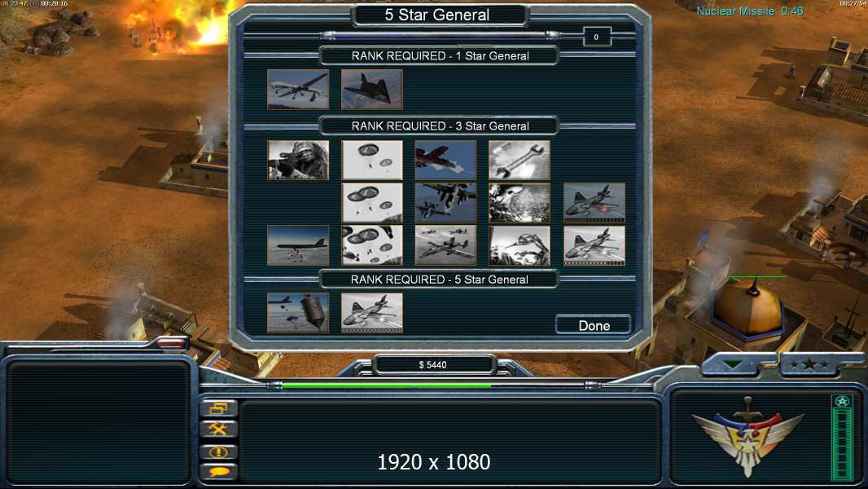Select Paradrop level one parachute icon
Viewport: 868px width, 489px height.
click(372, 160)
